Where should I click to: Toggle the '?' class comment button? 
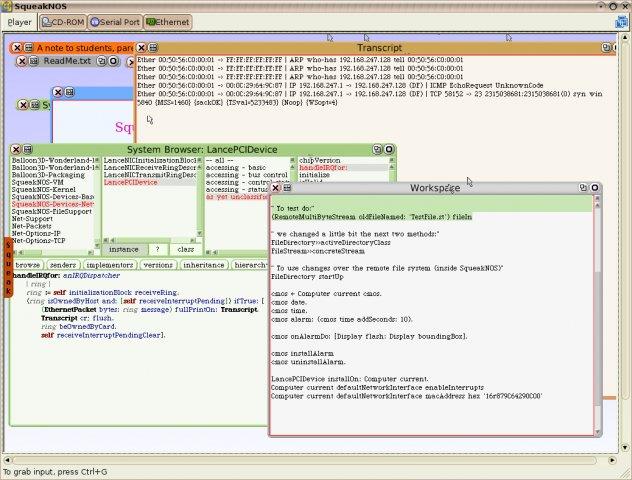(x=155, y=248)
